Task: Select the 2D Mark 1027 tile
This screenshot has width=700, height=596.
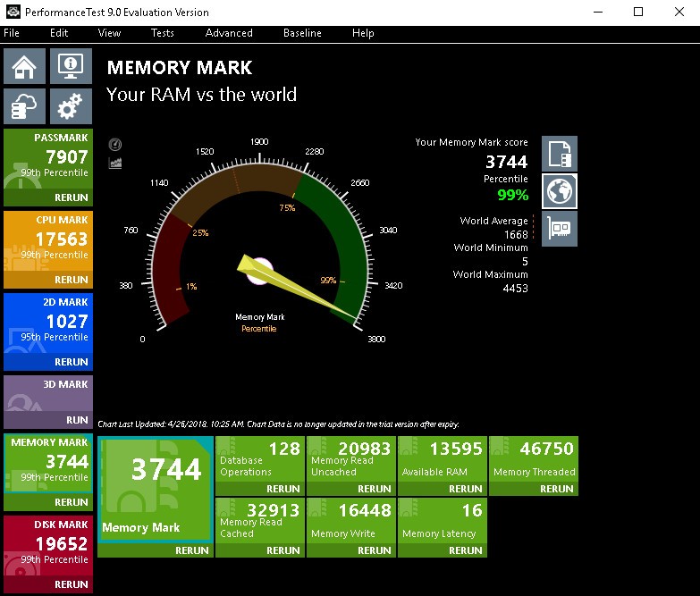Action: tap(48, 323)
